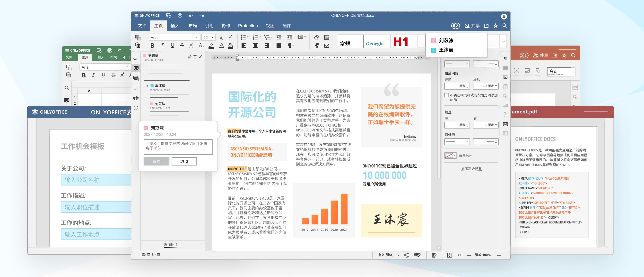The width and height of the screenshot is (644, 277).
Task: Resolve the top comment with the checkmark
Action: tap(200, 57)
